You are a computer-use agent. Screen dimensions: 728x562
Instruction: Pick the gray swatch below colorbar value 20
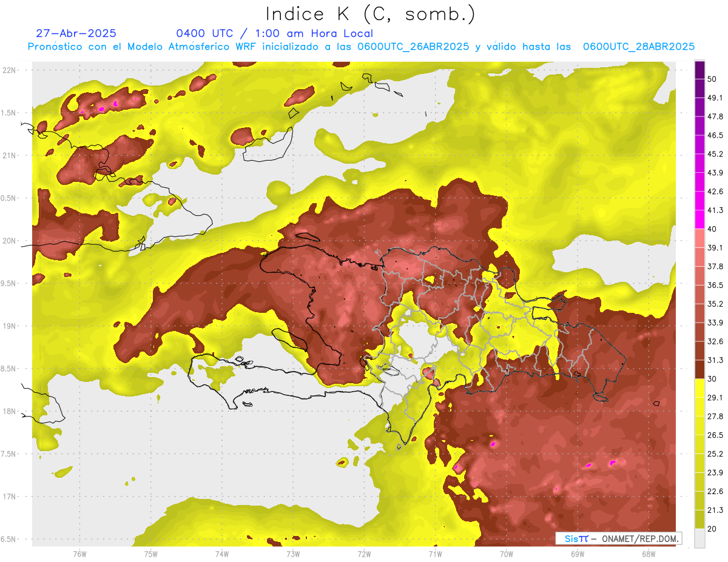click(699, 538)
